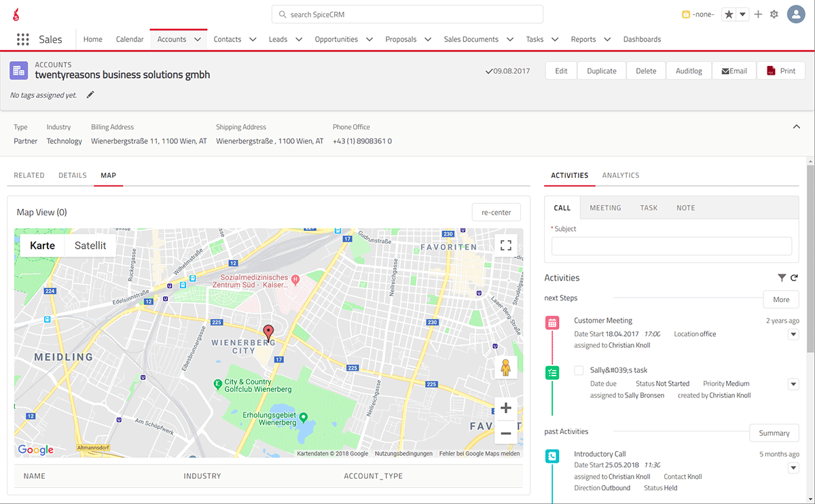The height and width of the screenshot is (504, 815).
Task: Click the Delete button
Action: (x=646, y=71)
